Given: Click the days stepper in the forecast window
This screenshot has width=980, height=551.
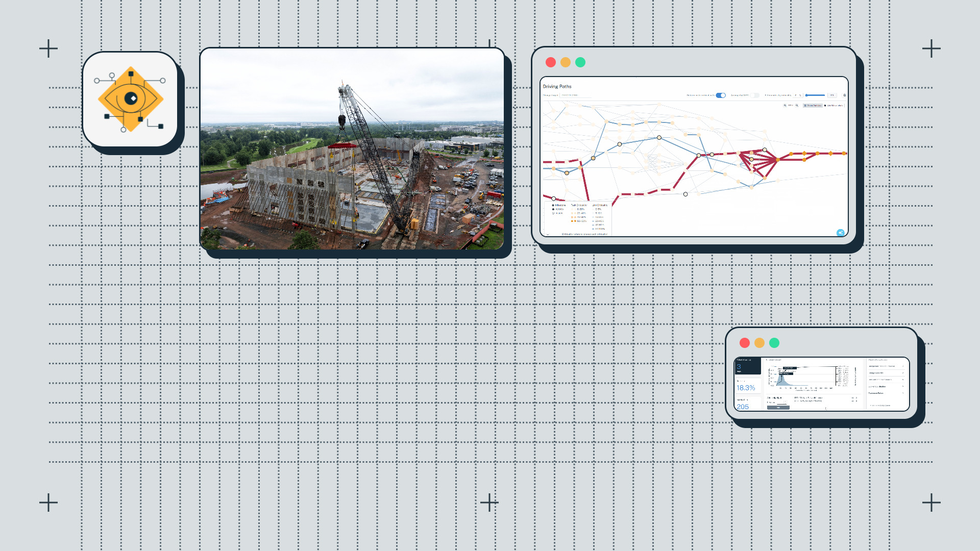Looking at the screenshot, I should (785, 402).
